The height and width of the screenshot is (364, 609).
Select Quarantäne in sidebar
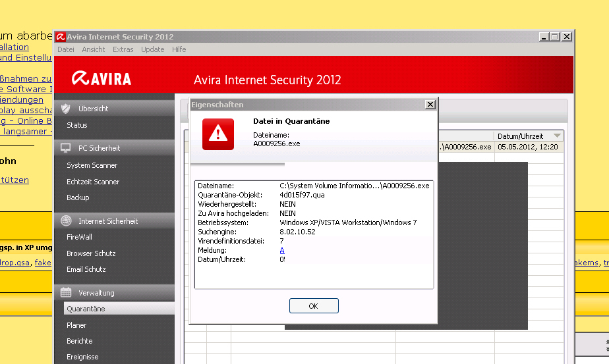pyautogui.click(x=119, y=309)
